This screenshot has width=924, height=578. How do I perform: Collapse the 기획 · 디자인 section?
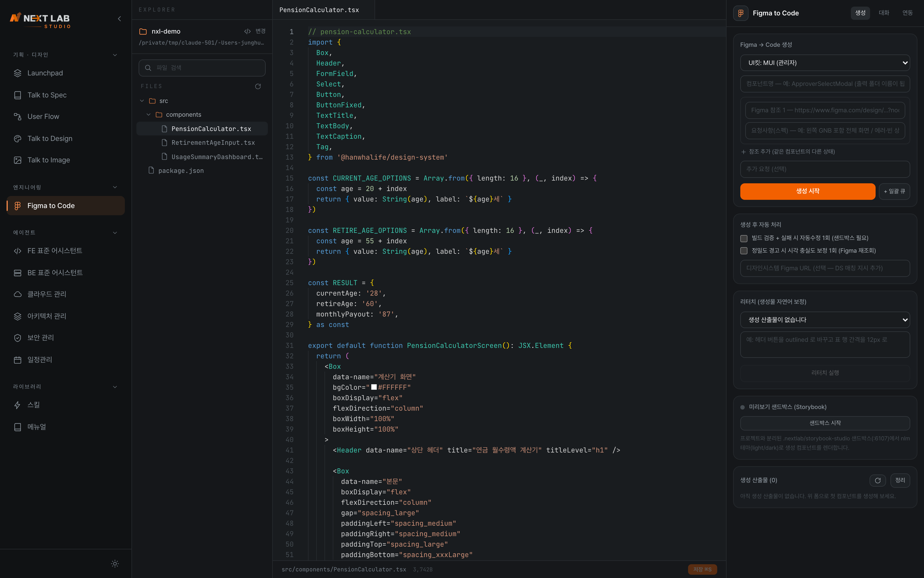coord(115,55)
